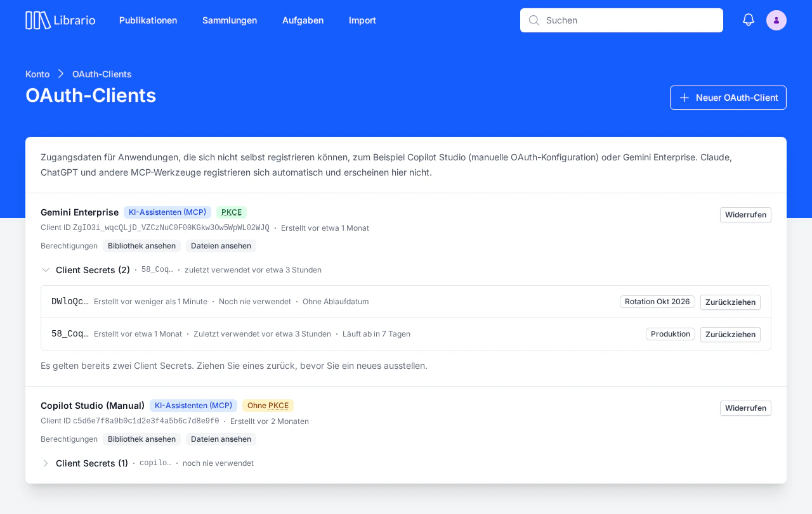This screenshot has height=514, width=812.
Task: Click Gemini Enterprise Dateien ansehen permission
Action: click(221, 246)
